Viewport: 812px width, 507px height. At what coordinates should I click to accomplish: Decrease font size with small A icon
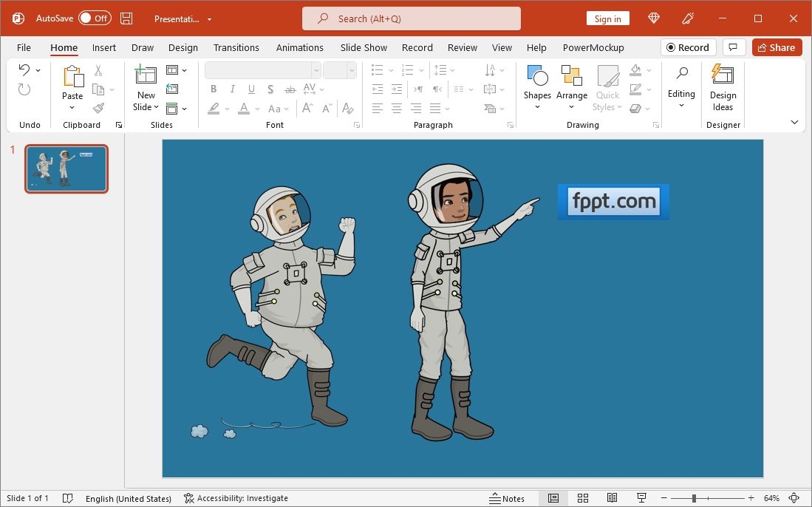[x=327, y=108]
